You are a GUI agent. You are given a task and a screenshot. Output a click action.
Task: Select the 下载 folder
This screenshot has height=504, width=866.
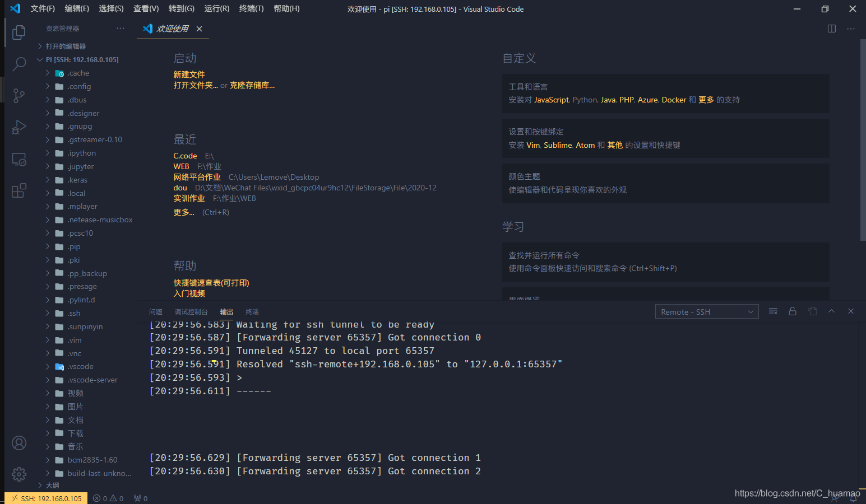point(76,433)
